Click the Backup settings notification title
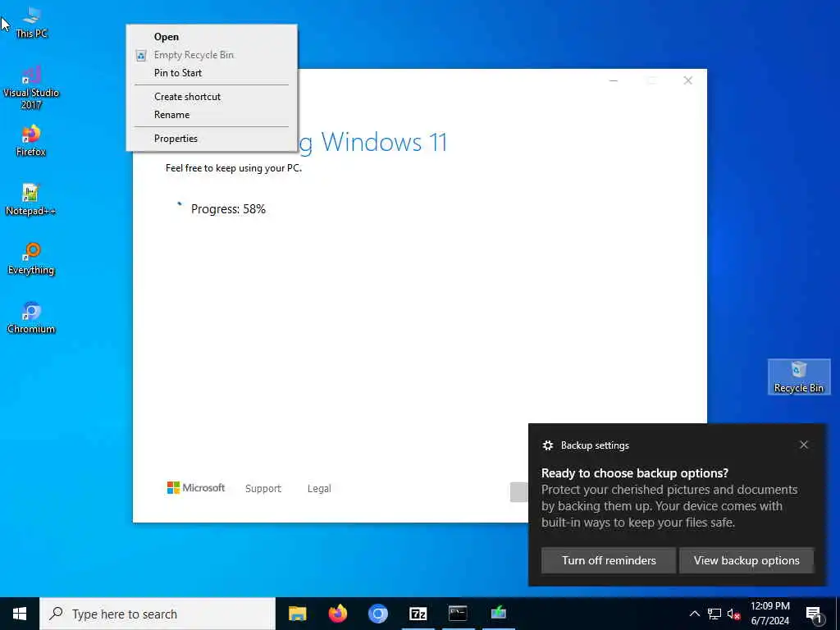 [595, 445]
